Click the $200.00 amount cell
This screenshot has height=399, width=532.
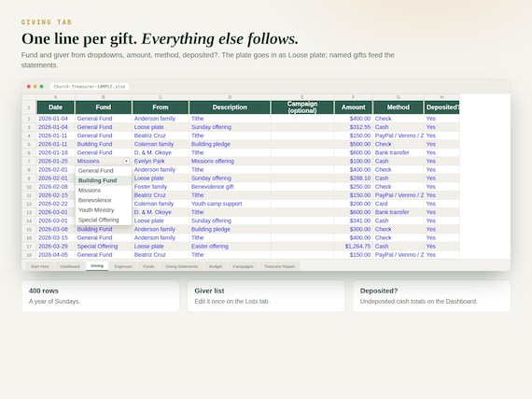pyautogui.click(x=353, y=204)
